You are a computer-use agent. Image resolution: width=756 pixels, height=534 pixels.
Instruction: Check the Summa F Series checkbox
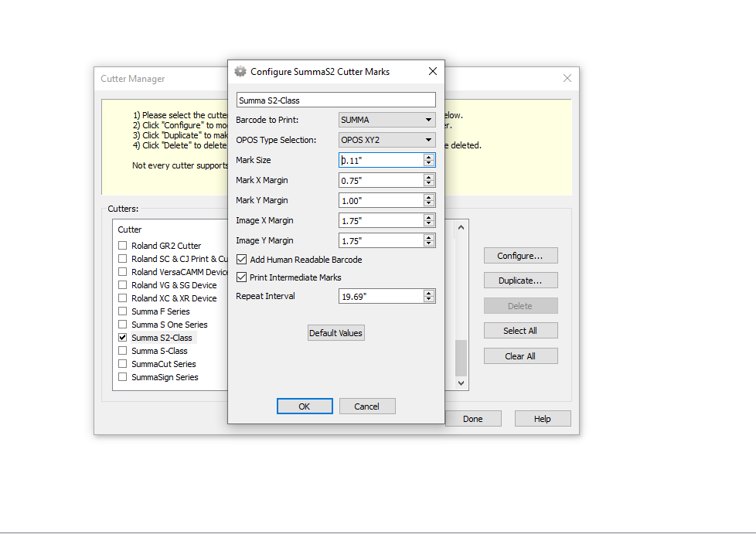122,311
